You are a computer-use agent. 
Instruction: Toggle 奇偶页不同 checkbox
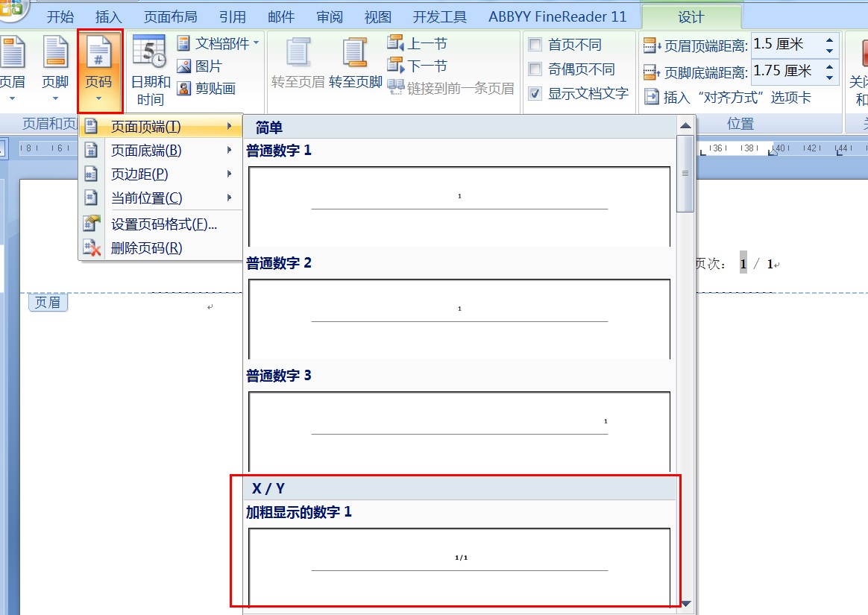535,69
